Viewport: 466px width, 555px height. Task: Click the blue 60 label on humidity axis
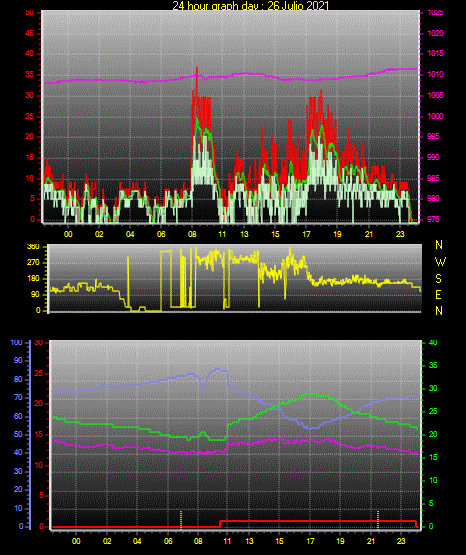(18, 416)
